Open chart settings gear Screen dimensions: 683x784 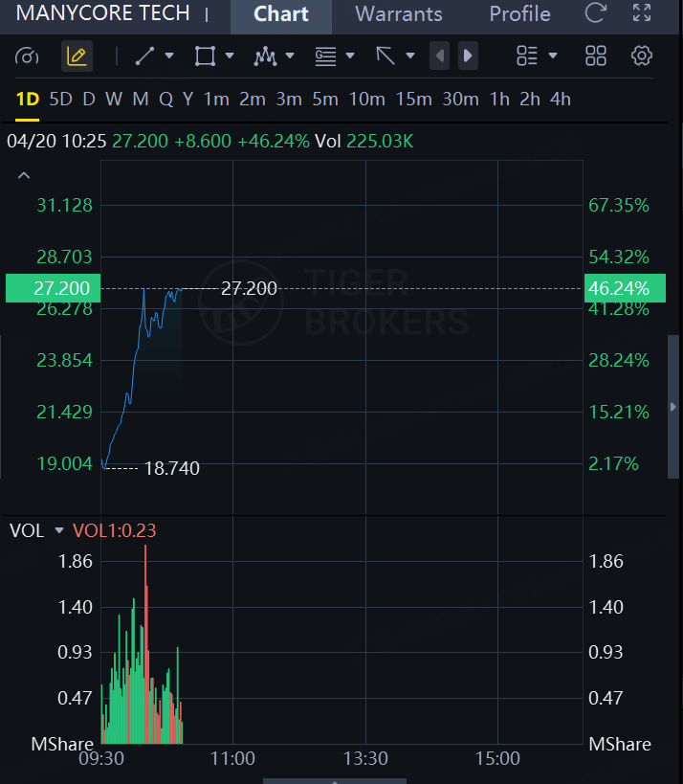(642, 56)
